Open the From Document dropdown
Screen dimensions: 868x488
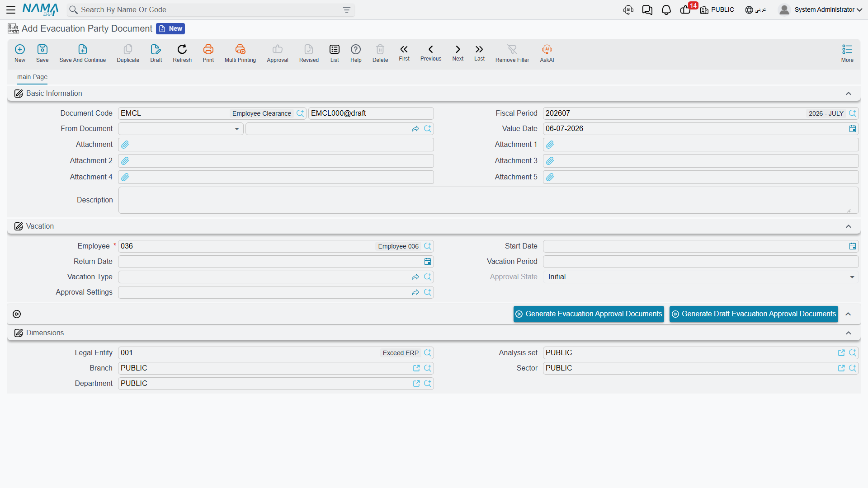(x=181, y=129)
